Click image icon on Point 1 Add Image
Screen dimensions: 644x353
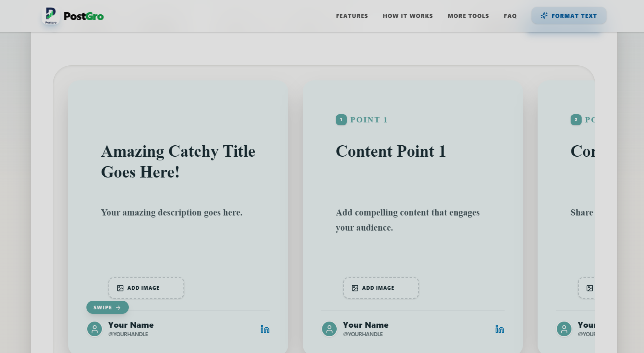click(x=355, y=288)
